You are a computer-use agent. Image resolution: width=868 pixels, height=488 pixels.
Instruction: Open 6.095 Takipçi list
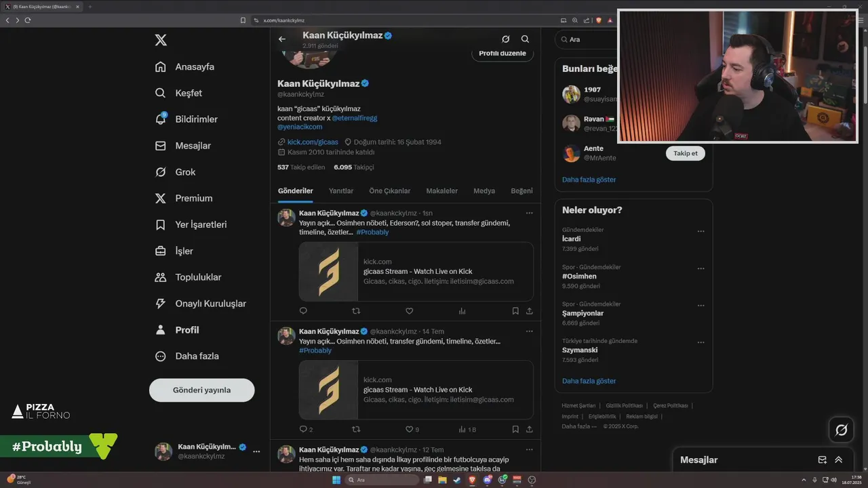[354, 167]
